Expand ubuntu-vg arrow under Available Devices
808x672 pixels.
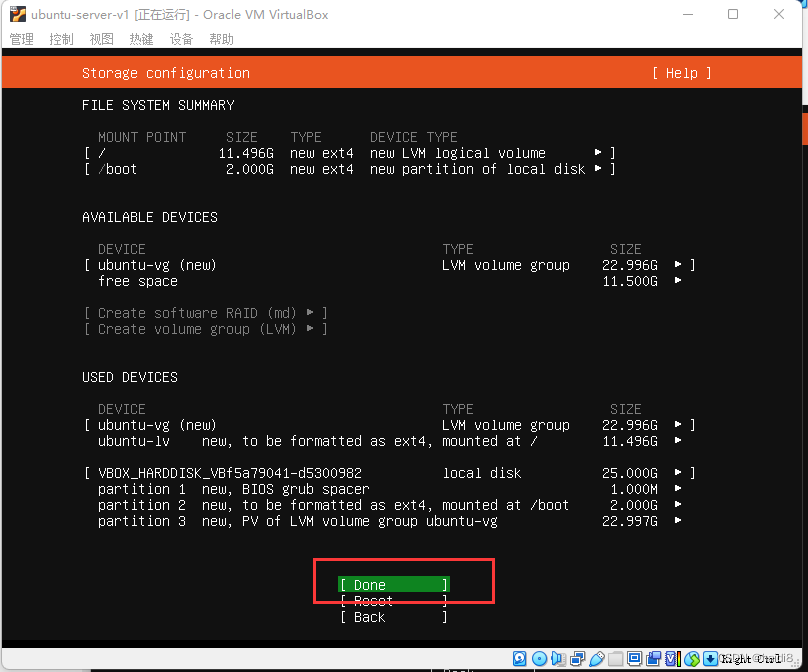click(678, 264)
